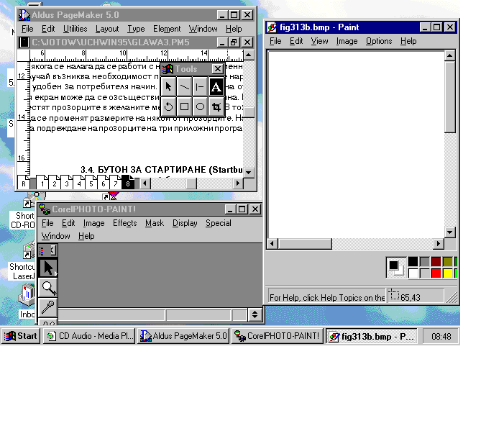Click Paint vertical scrollbar down arrow
Screen dimensions: 504x431
(x=450, y=232)
